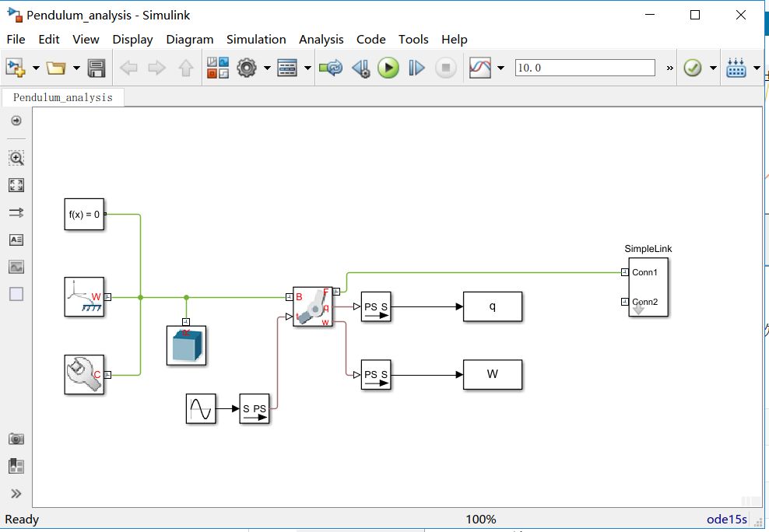Expand the palette double-chevron at bottom left
The height and width of the screenshot is (532, 769).
(x=16, y=493)
